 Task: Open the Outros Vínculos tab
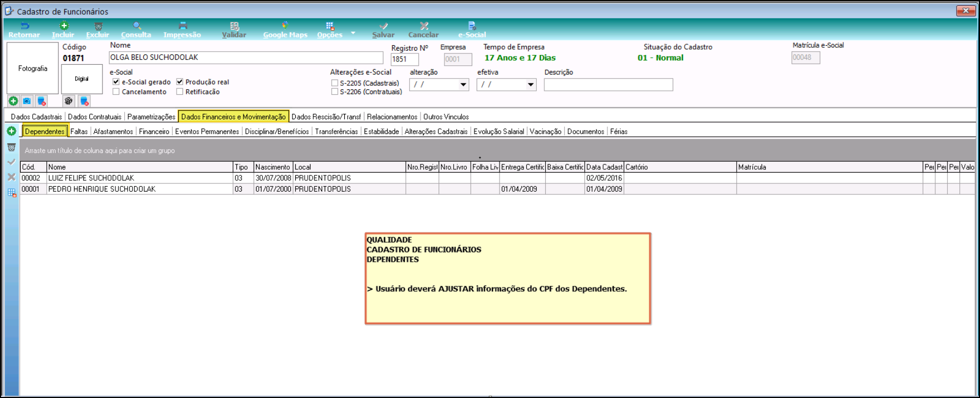click(x=446, y=117)
